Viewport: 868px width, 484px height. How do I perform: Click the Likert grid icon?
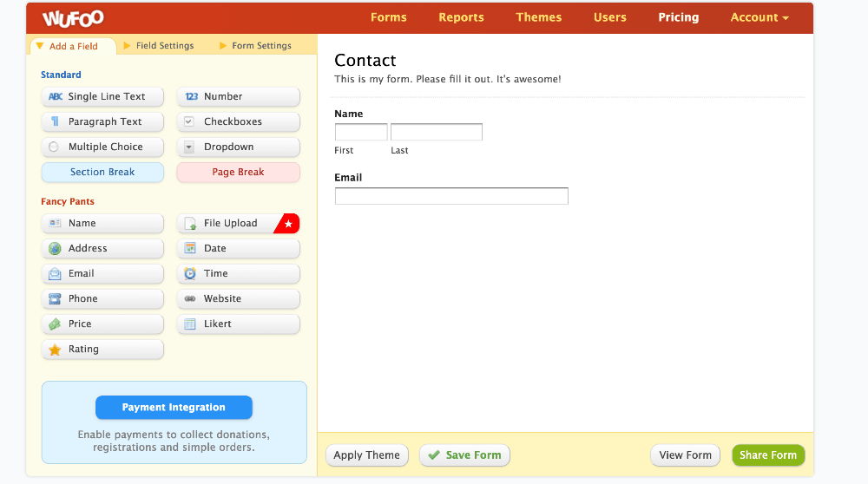click(190, 324)
